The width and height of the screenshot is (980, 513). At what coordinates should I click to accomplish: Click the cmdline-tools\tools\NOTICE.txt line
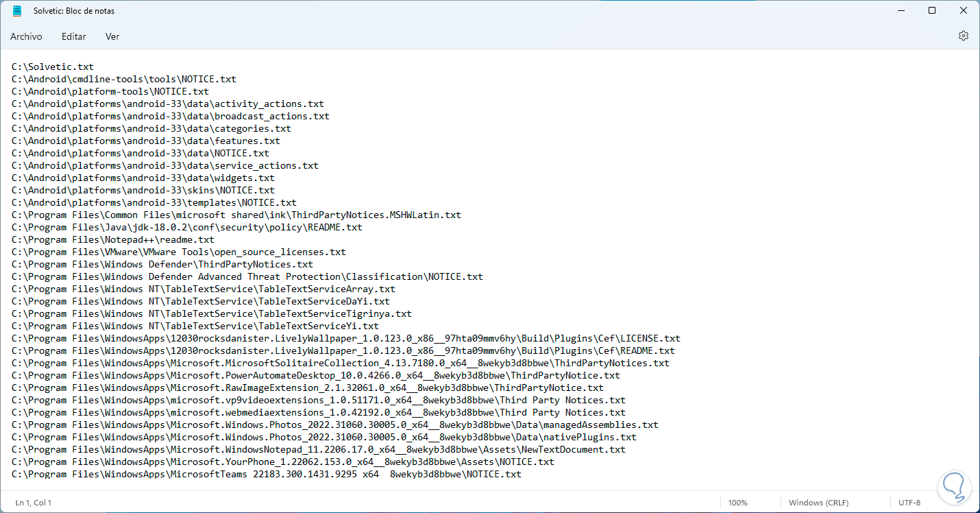tap(124, 80)
